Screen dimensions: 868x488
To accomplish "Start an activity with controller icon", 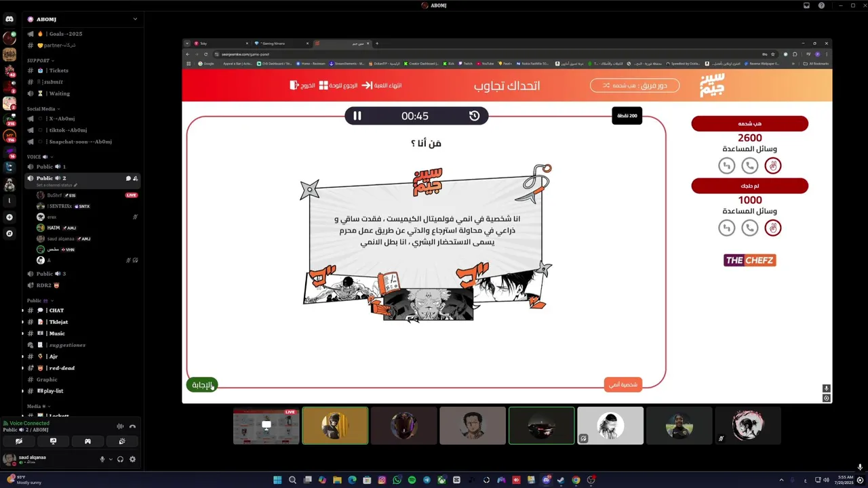I will coord(87,441).
